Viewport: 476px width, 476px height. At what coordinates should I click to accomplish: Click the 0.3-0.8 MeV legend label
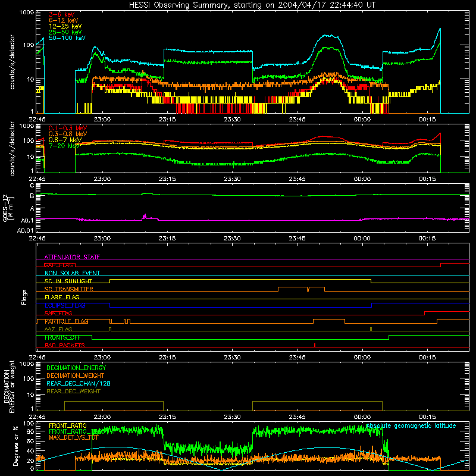[68, 134]
